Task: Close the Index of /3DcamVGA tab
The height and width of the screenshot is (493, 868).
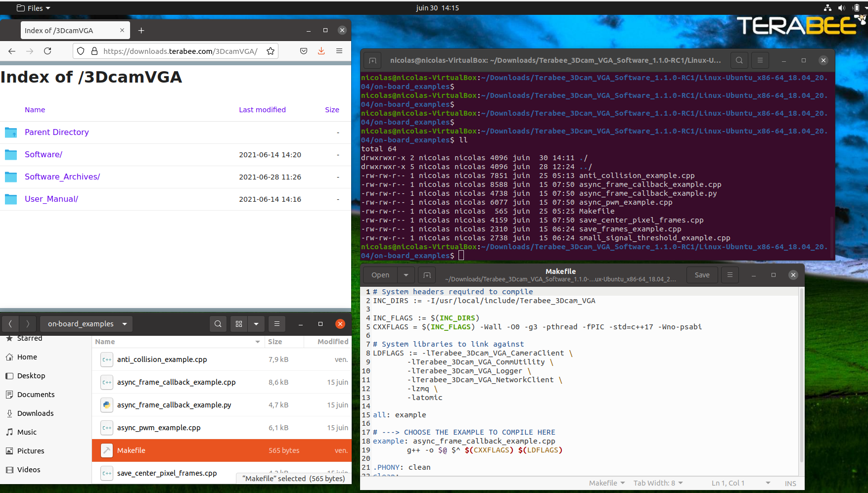Action: point(122,30)
